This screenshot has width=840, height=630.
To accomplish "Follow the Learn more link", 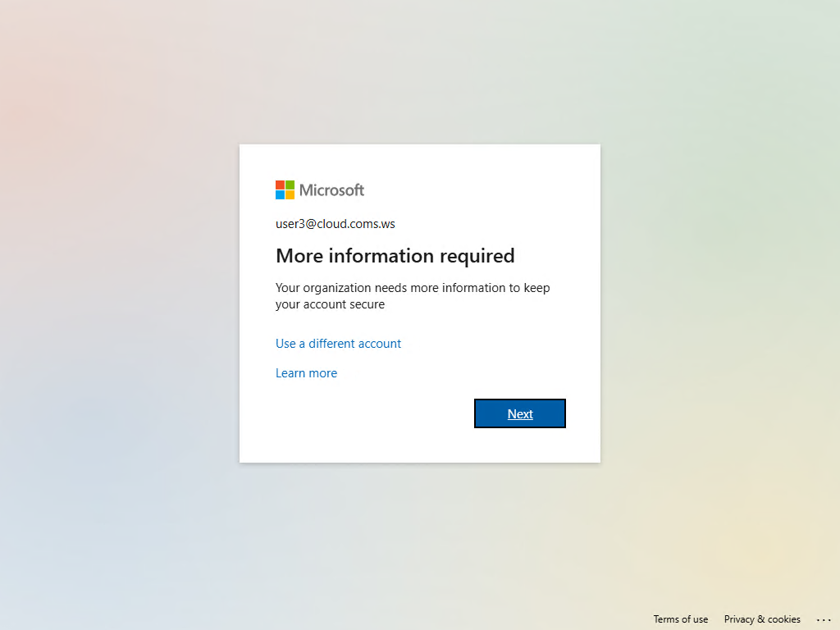I will pos(307,373).
